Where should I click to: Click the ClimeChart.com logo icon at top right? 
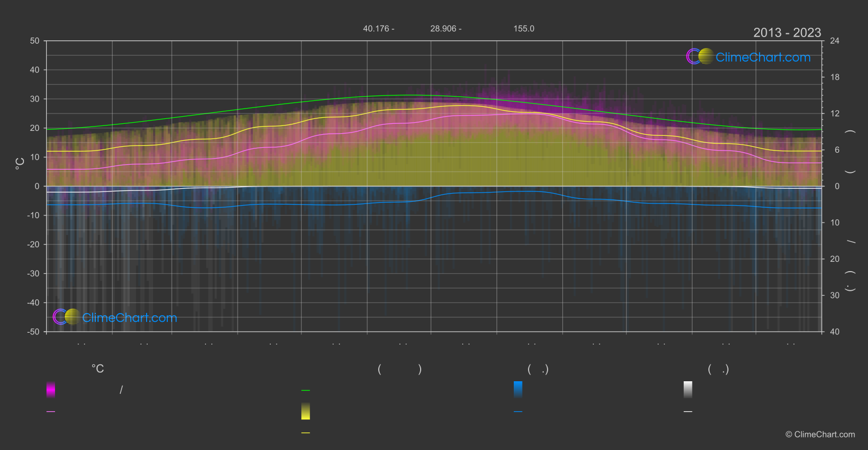coord(700,56)
